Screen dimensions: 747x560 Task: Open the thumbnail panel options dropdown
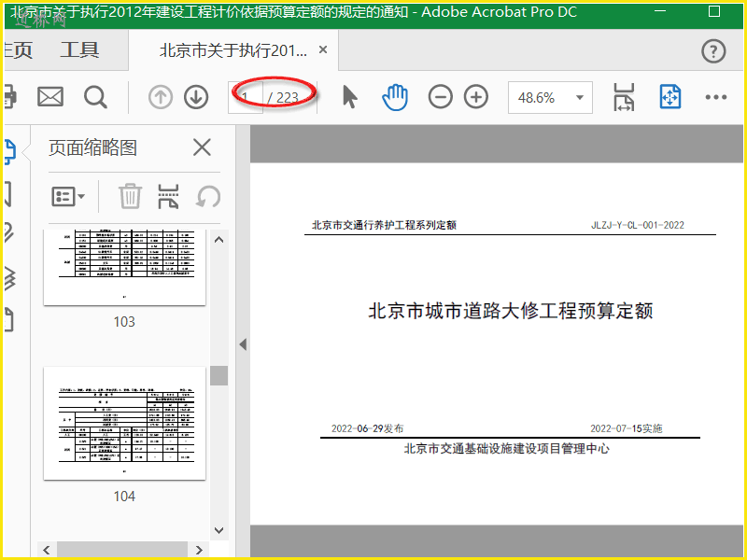(67, 196)
